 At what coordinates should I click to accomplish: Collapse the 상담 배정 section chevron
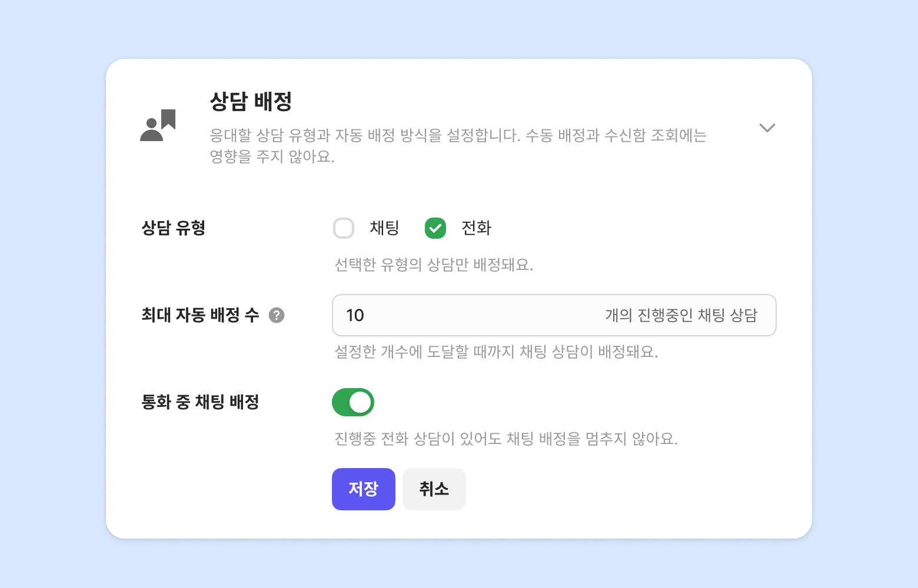pyautogui.click(x=767, y=128)
